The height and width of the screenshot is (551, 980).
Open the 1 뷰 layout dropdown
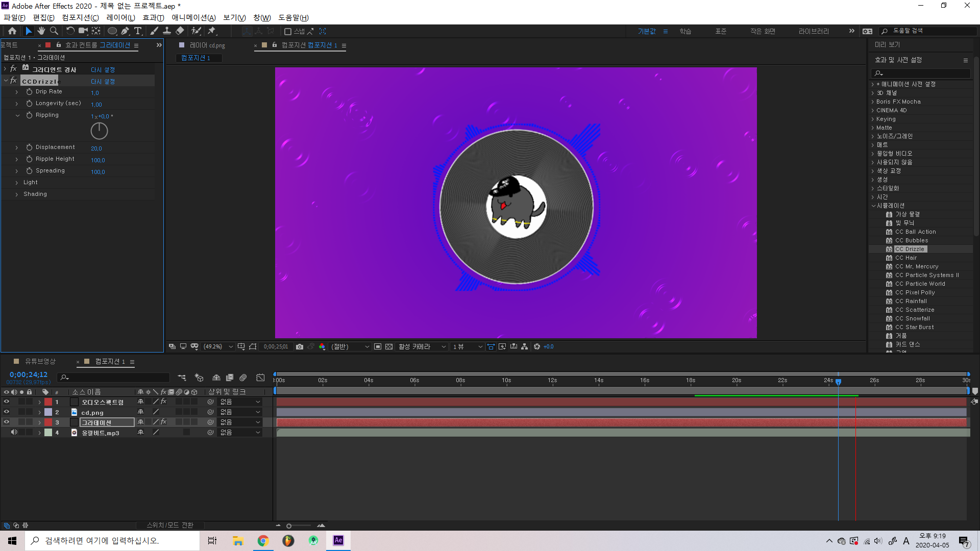(x=467, y=347)
